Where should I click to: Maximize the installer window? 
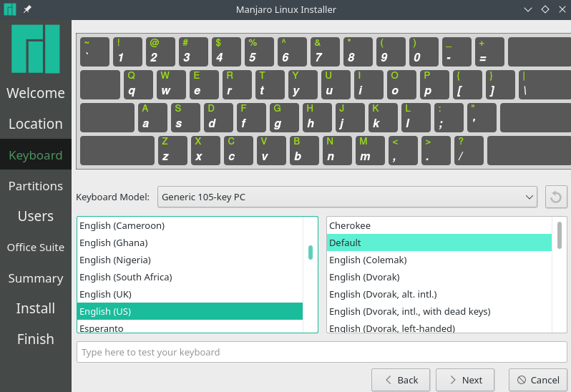(545, 9)
